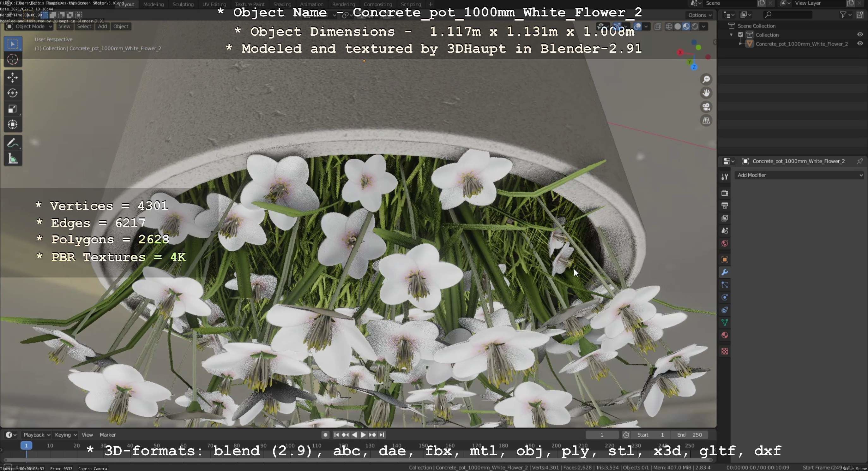Select the Measure ruler tool

click(x=13, y=158)
